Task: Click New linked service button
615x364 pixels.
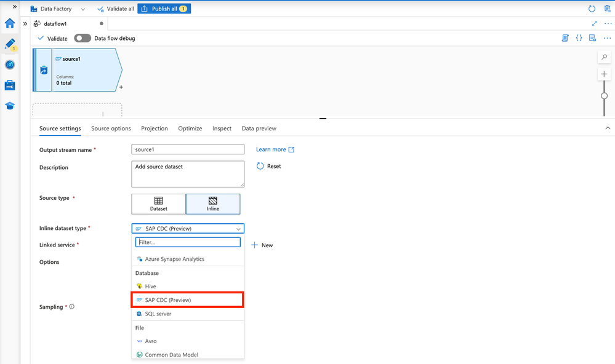Action: pyautogui.click(x=262, y=245)
